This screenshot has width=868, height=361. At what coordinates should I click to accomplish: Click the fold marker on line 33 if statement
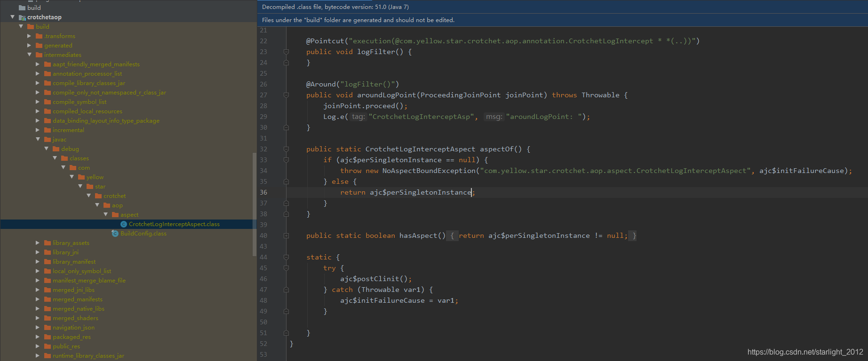pos(286,160)
